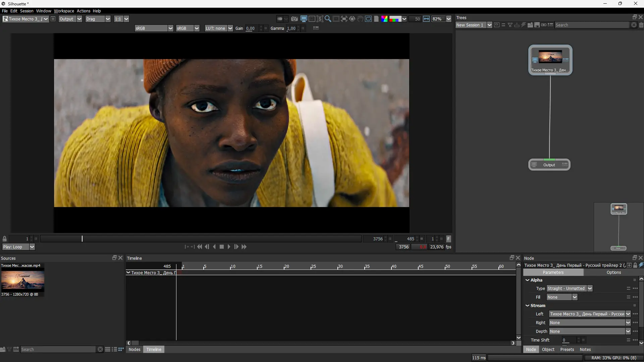Click the trash icon in Trees panel
This screenshot has height=362, width=644.
coord(641,25)
